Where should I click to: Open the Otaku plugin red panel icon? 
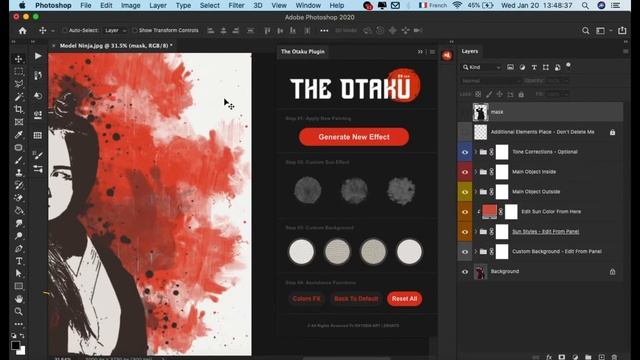(447, 56)
